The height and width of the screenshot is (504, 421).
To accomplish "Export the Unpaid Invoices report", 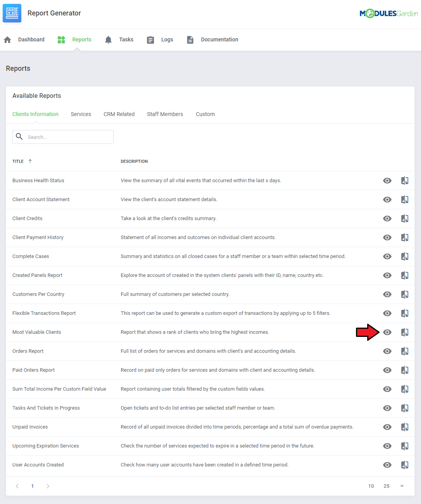I will [x=405, y=427].
